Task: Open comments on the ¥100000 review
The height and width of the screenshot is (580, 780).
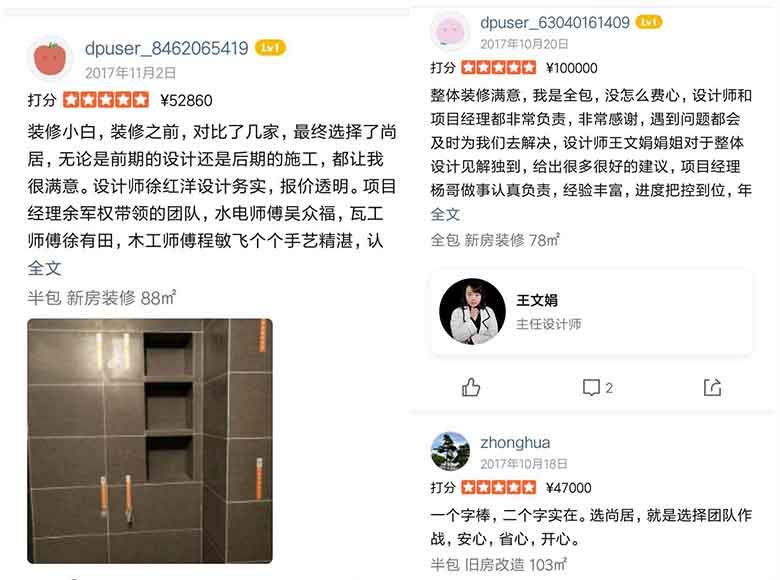Action: point(597,387)
